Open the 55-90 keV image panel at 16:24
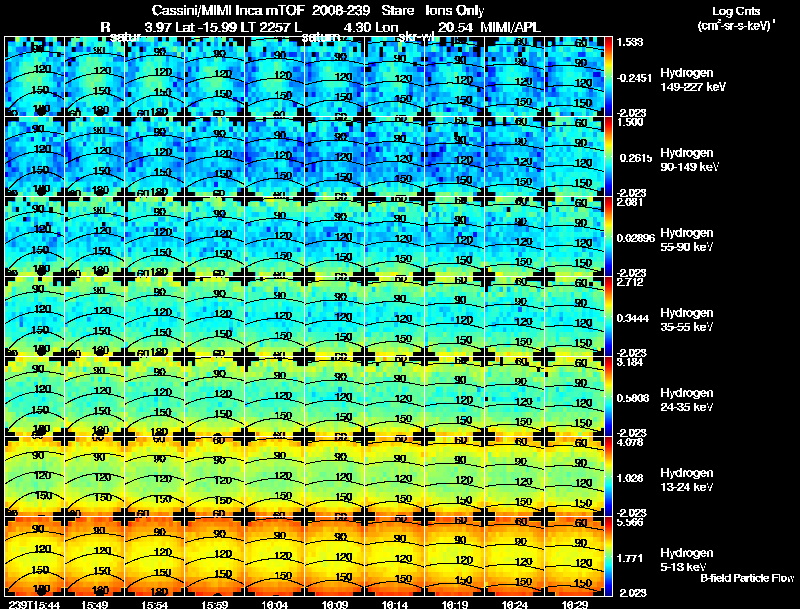Viewport: 800px width, 609px height. tap(514, 237)
